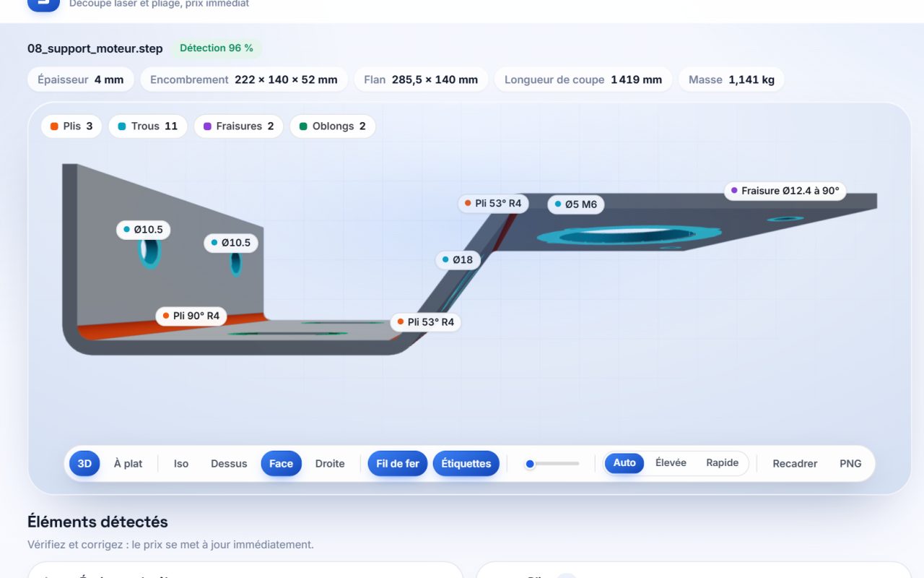Switch to À plat flat view
The width and height of the screenshot is (924, 578).
click(128, 464)
